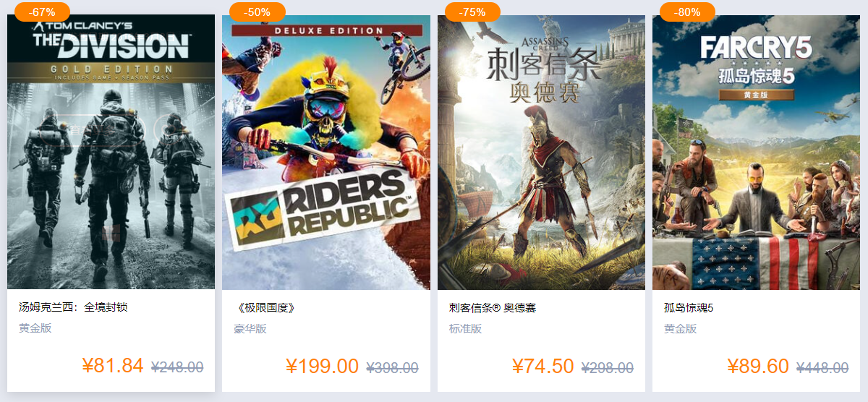
Task: Click the -75% discount badge
Action: 472,12
